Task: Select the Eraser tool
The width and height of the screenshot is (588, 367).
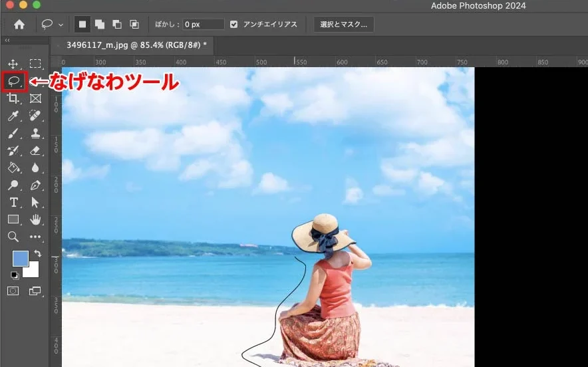Action: (x=35, y=150)
